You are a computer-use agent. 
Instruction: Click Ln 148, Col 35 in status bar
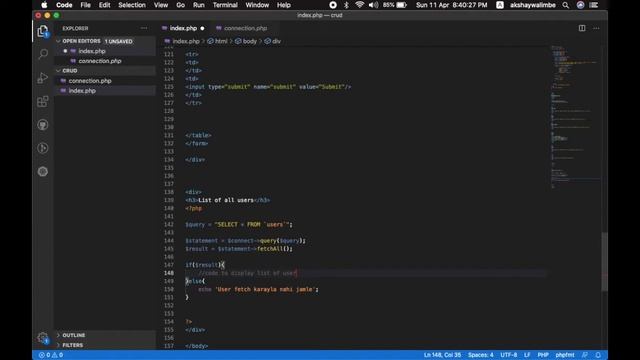point(442,355)
